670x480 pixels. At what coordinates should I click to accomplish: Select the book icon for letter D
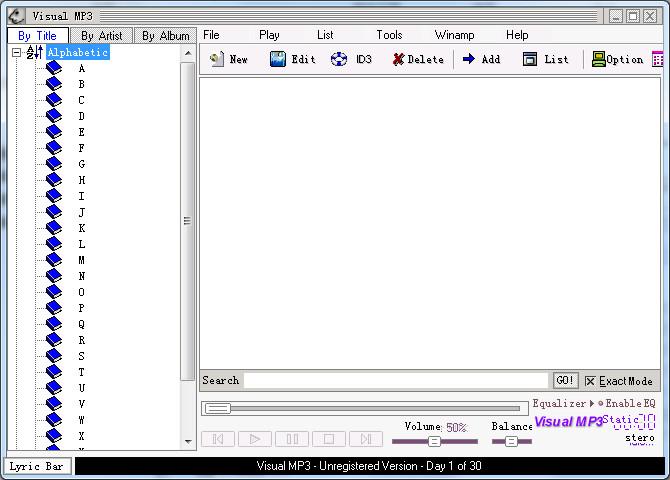tap(54, 116)
